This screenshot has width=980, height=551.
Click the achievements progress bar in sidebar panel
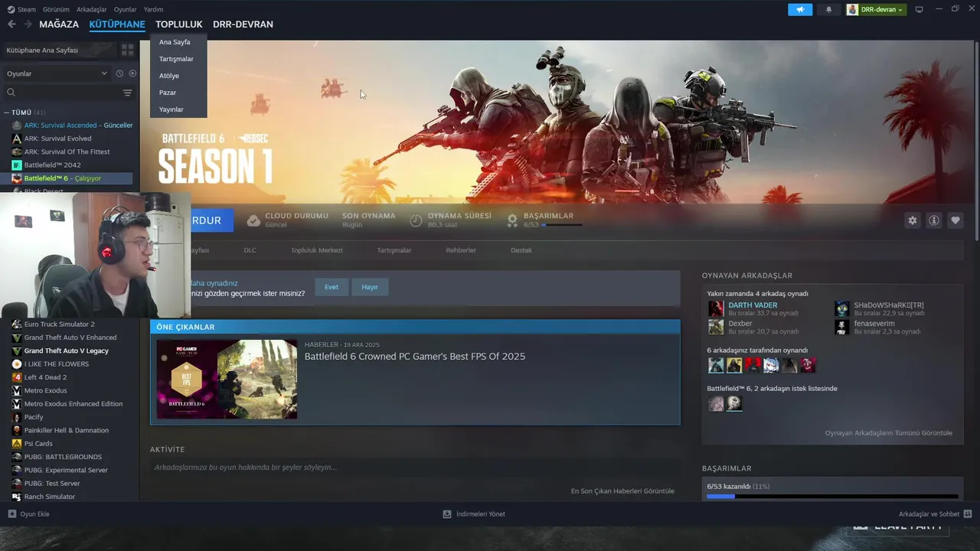pos(832,497)
